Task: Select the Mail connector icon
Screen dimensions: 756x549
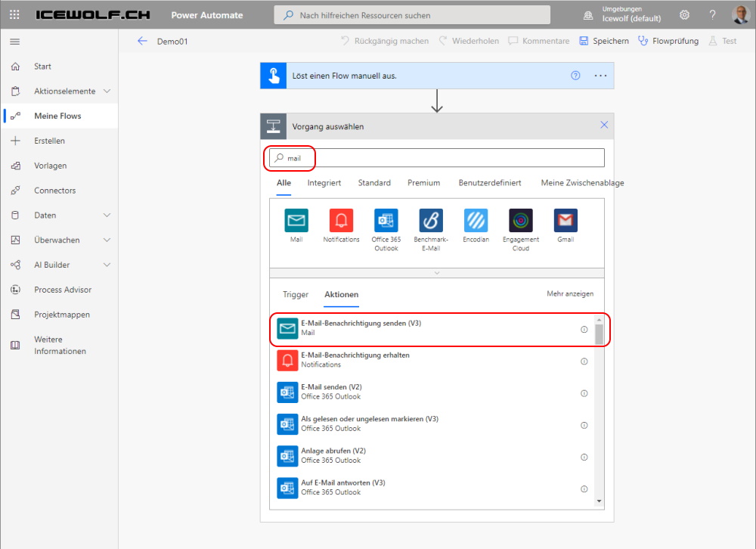Action: tap(296, 221)
